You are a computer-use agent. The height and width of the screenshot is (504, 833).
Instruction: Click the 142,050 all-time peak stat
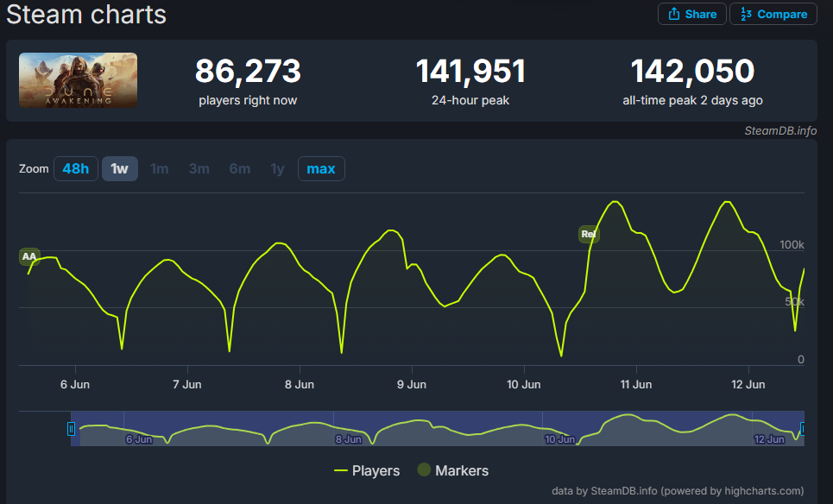pyautogui.click(x=693, y=81)
